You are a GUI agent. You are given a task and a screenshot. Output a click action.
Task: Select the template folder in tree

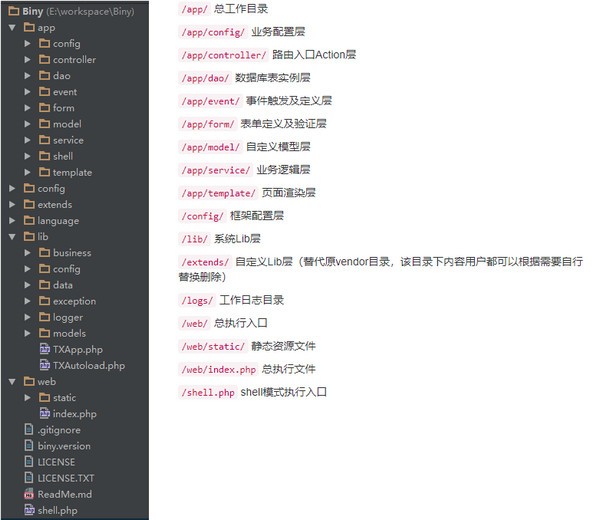(x=72, y=172)
